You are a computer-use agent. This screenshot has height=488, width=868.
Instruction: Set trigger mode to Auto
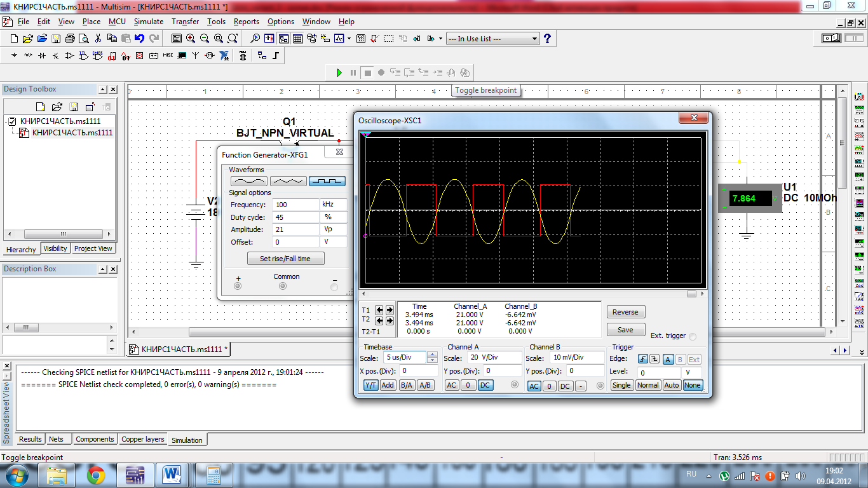pos(672,385)
